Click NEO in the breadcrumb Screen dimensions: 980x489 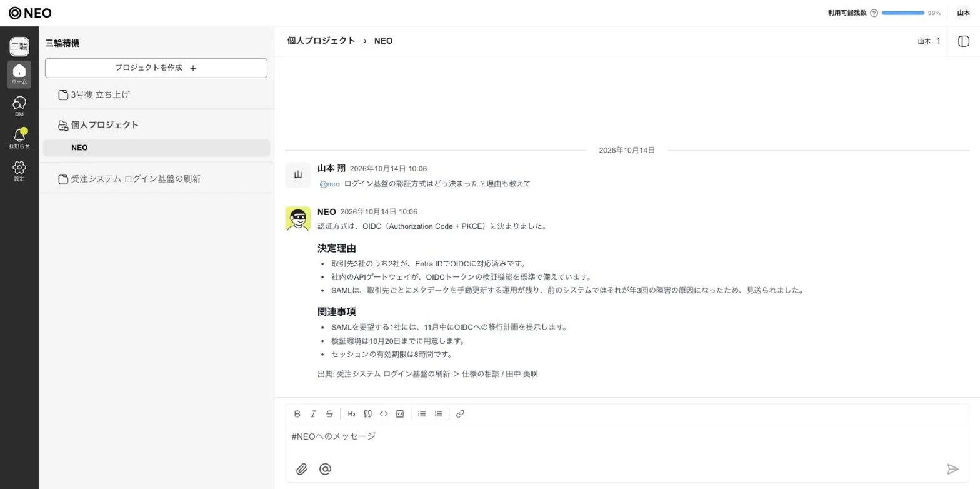tap(383, 41)
